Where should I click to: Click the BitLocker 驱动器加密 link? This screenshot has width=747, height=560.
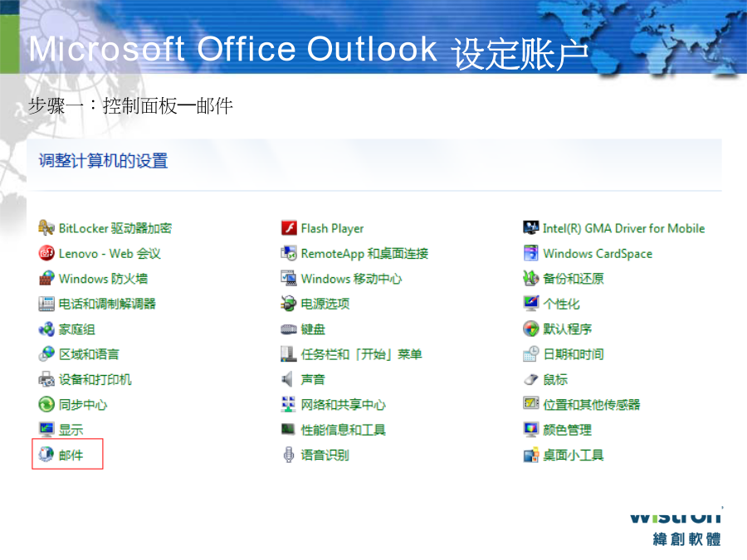pos(115,229)
